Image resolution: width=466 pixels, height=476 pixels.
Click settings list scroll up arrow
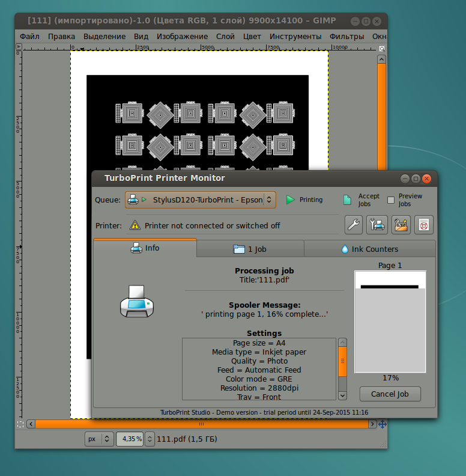342,343
